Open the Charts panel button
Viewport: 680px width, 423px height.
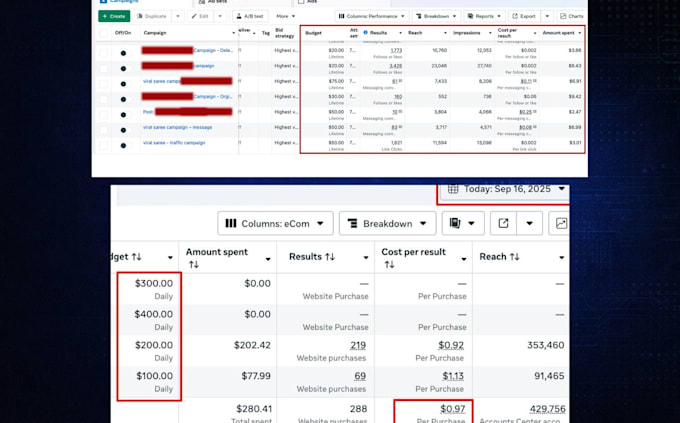[572, 16]
